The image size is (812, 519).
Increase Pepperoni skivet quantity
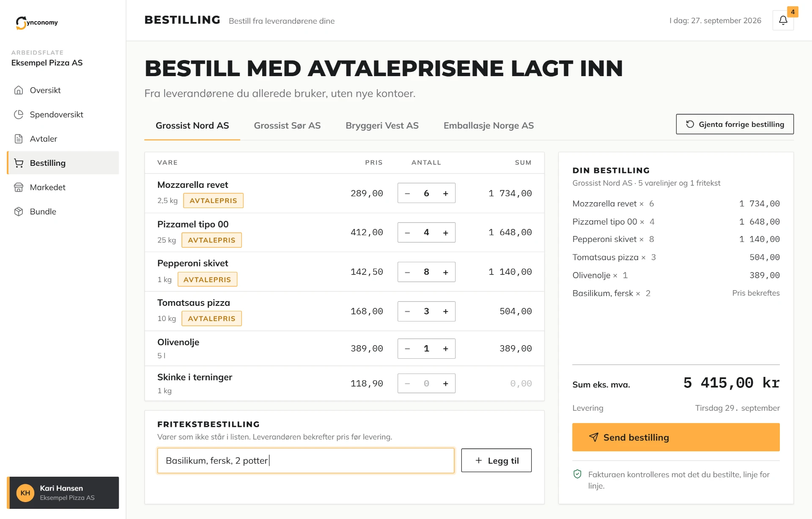click(x=445, y=272)
